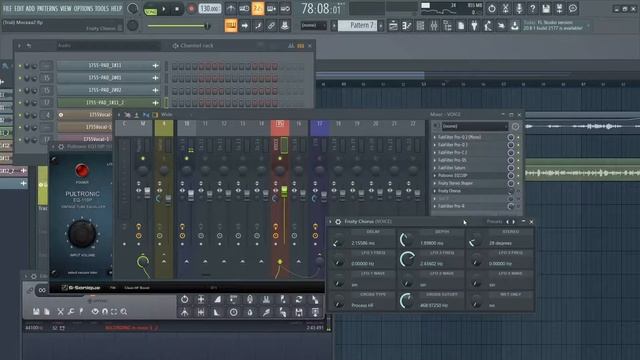Toggle the overdub/blend recording icon
This screenshot has height=360, width=640.
point(271,9)
